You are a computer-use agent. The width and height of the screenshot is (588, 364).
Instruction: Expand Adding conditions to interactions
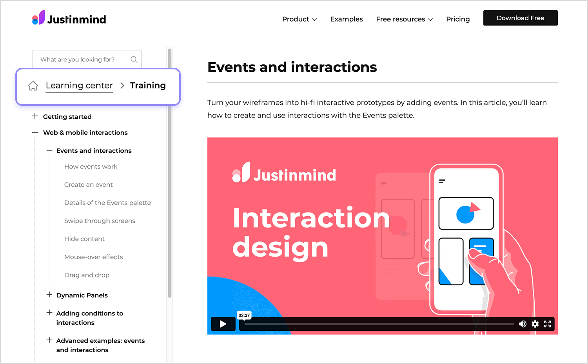pos(49,313)
